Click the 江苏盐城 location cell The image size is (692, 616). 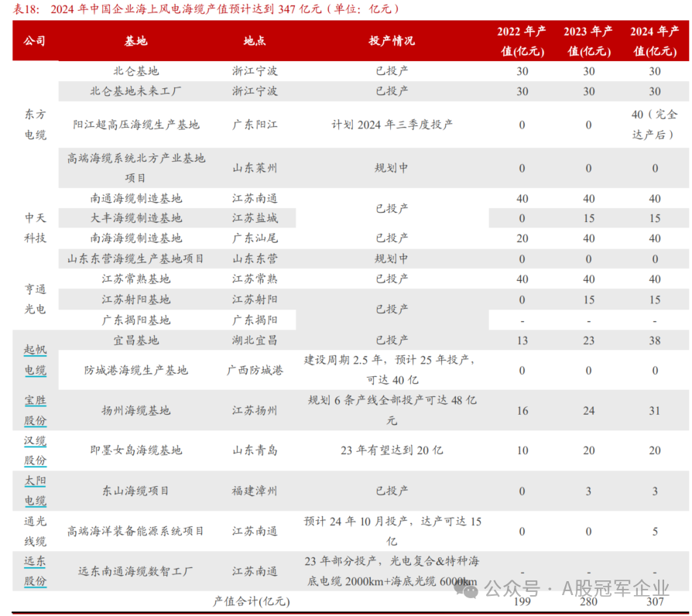point(255,218)
